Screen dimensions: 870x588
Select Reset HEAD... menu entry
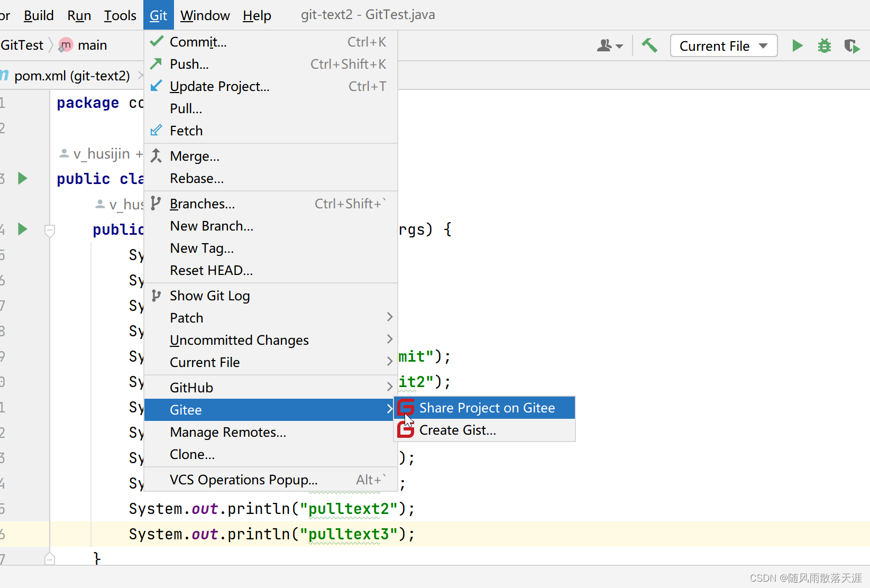point(270,270)
